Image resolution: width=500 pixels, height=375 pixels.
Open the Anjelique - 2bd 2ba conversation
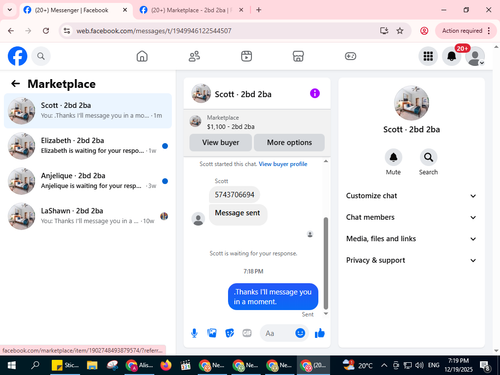point(88,181)
